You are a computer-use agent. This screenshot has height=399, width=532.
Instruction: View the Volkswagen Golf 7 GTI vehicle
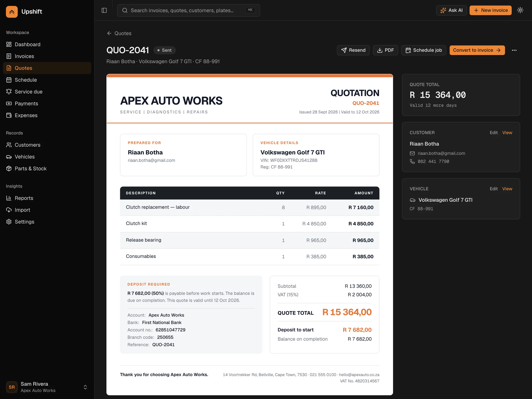click(507, 189)
